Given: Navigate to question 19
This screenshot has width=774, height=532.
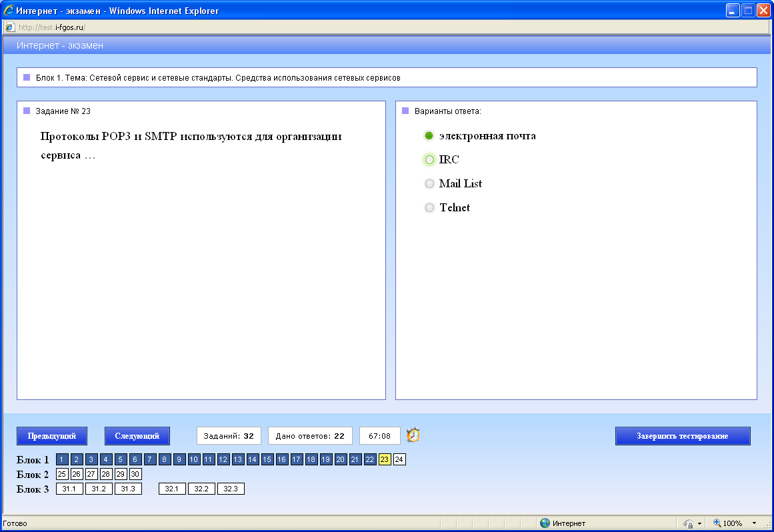Looking at the screenshot, I should click(326, 459).
